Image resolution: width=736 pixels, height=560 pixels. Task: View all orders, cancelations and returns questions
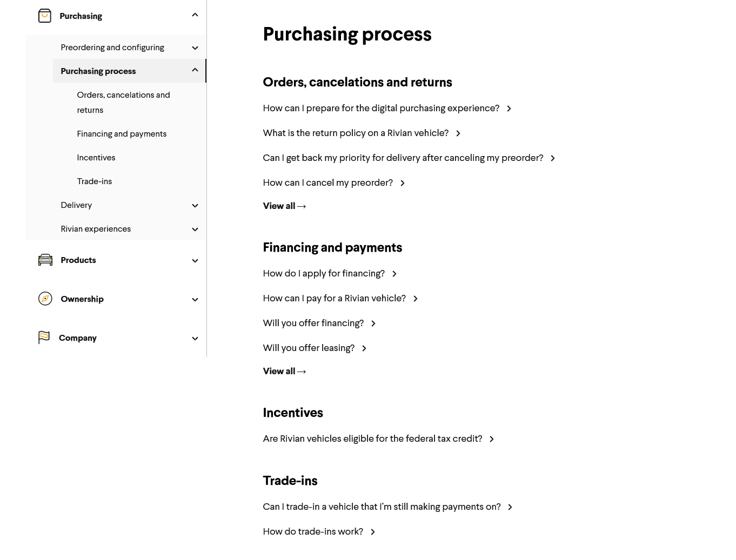pyautogui.click(x=284, y=206)
